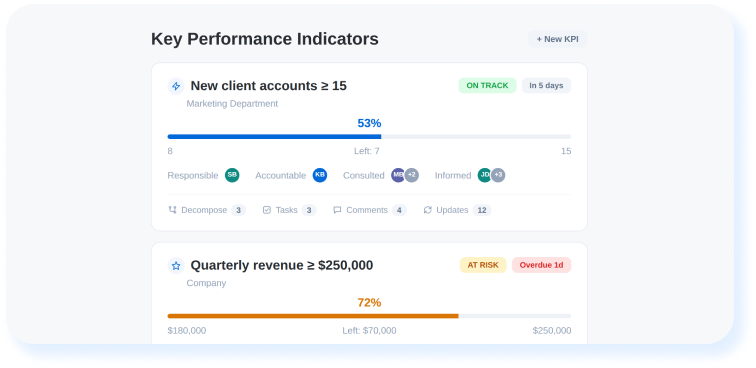This screenshot has height=368, width=756.
Task: Click the star icon beside Quarterly revenue
Action: coord(176,266)
